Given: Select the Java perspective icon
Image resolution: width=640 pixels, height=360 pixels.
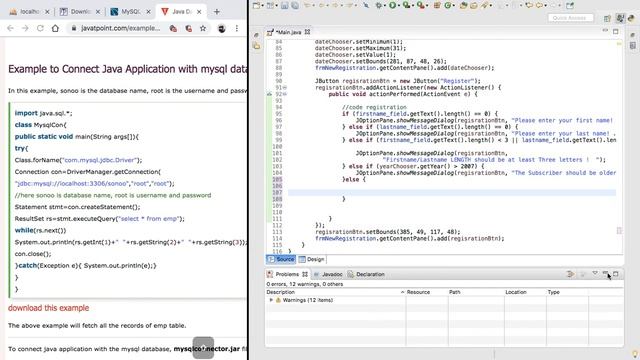Looking at the screenshot, I should pos(620,18).
